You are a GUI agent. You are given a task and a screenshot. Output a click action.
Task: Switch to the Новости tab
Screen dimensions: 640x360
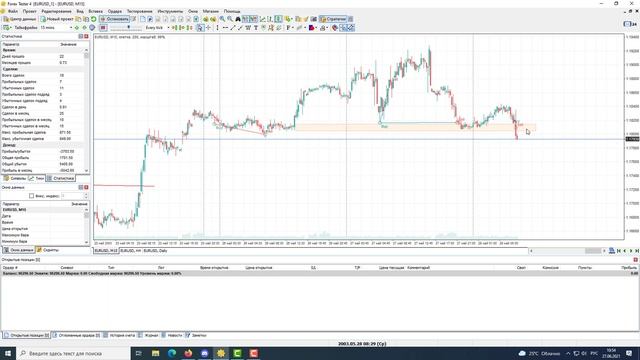(x=172, y=335)
